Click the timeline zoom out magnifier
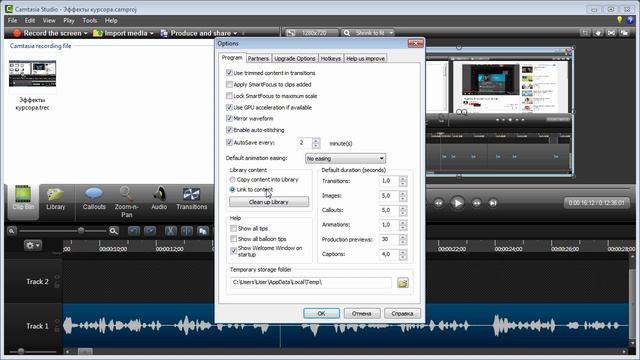The image size is (640, 360). (x=11, y=231)
